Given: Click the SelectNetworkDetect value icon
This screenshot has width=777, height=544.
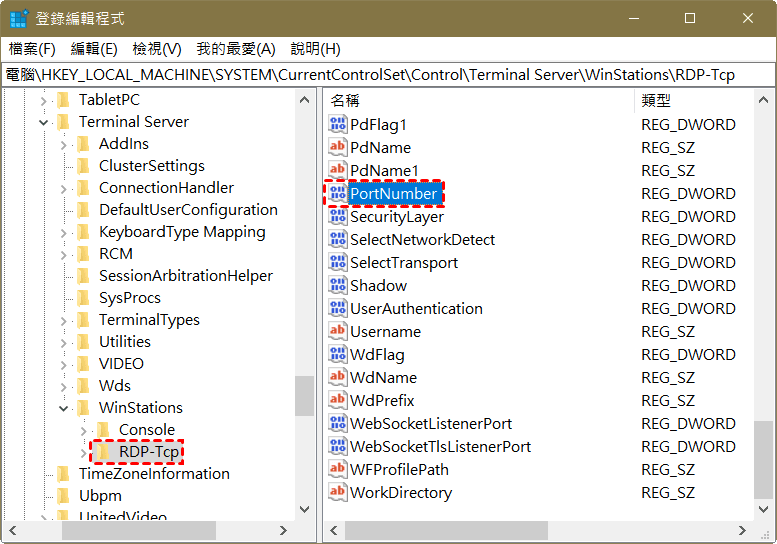Looking at the screenshot, I should coord(337,239).
